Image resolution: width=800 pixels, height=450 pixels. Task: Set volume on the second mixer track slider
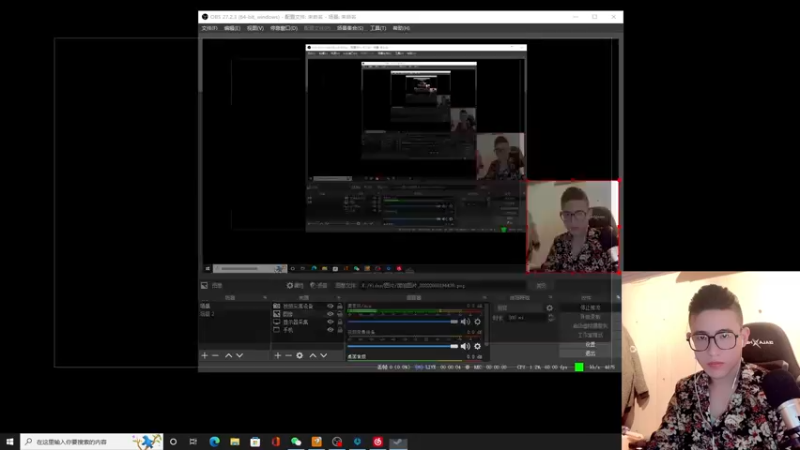click(x=403, y=346)
